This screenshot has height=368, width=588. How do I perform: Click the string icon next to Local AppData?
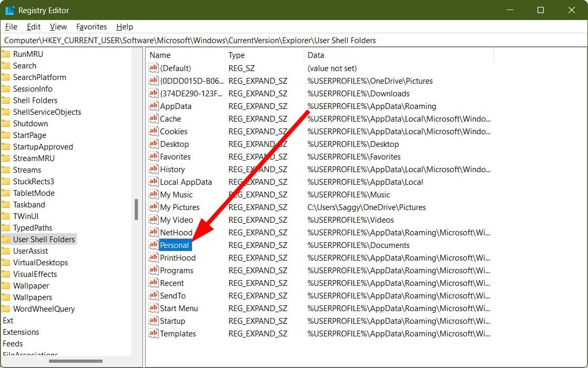coord(153,182)
